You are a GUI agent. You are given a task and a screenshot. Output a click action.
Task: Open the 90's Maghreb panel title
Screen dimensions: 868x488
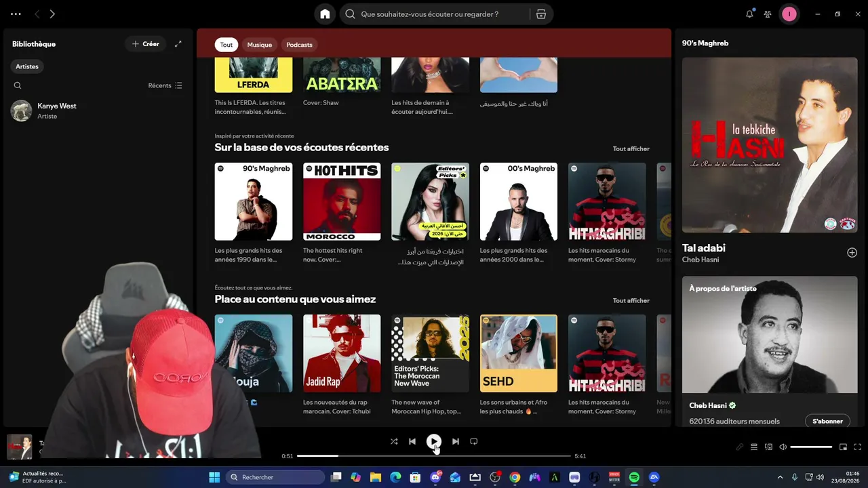[x=705, y=43]
